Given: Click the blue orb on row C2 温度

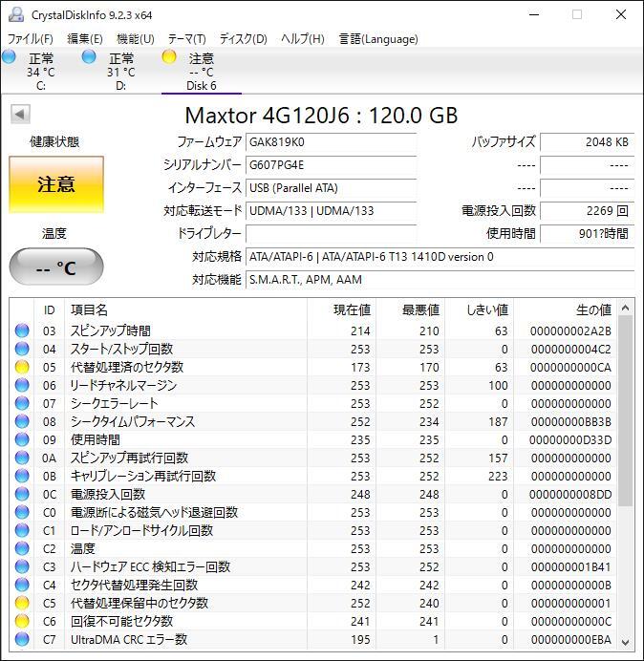Looking at the screenshot, I should [x=22, y=548].
